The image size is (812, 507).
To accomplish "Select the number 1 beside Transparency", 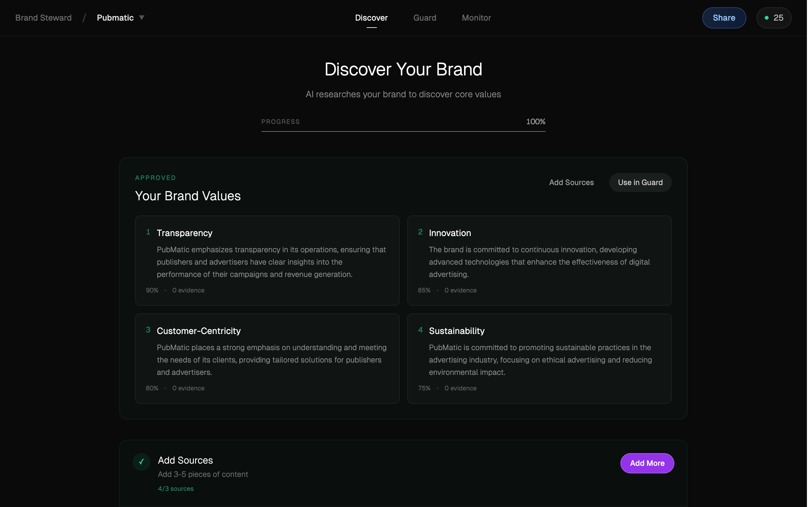I will pyautogui.click(x=148, y=232).
